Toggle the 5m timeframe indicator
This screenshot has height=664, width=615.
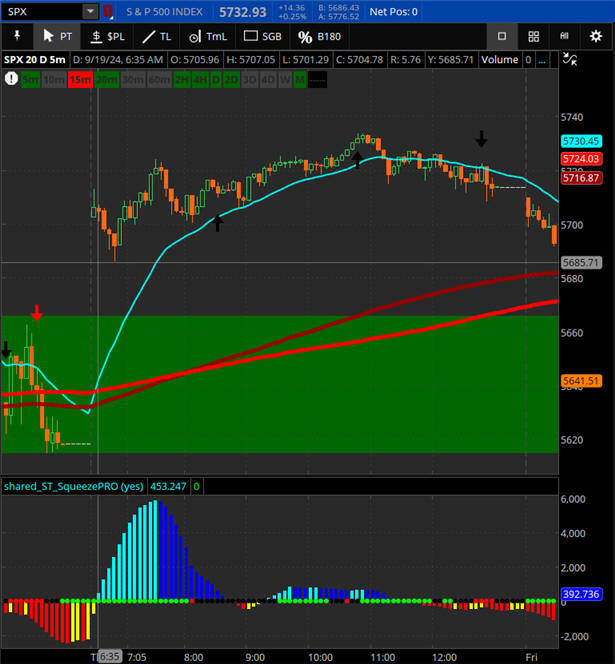[30, 79]
